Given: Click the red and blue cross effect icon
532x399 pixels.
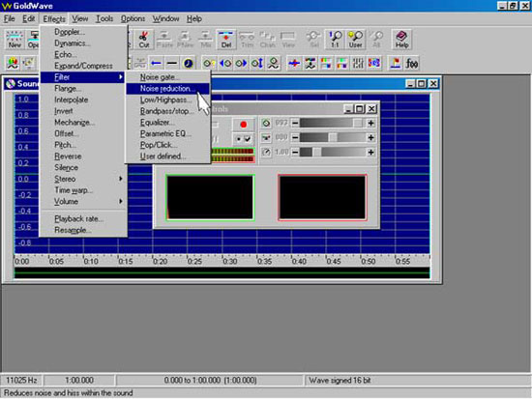Looking at the screenshot, I should coord(294,63).
